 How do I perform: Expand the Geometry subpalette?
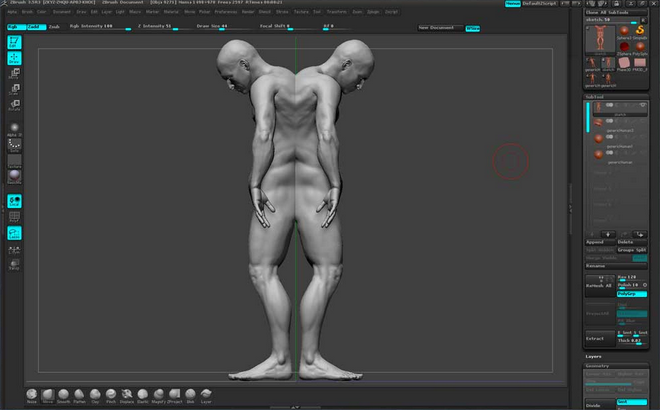[x=599, y=366]
